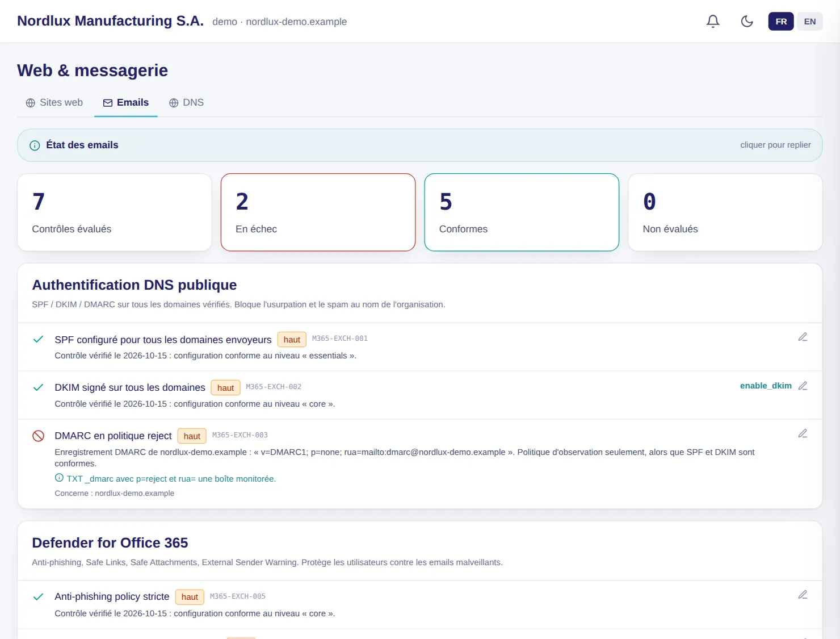The image size is (840, 639).
Task: Click the haut badge on SPF row
Action: (292, 340)
